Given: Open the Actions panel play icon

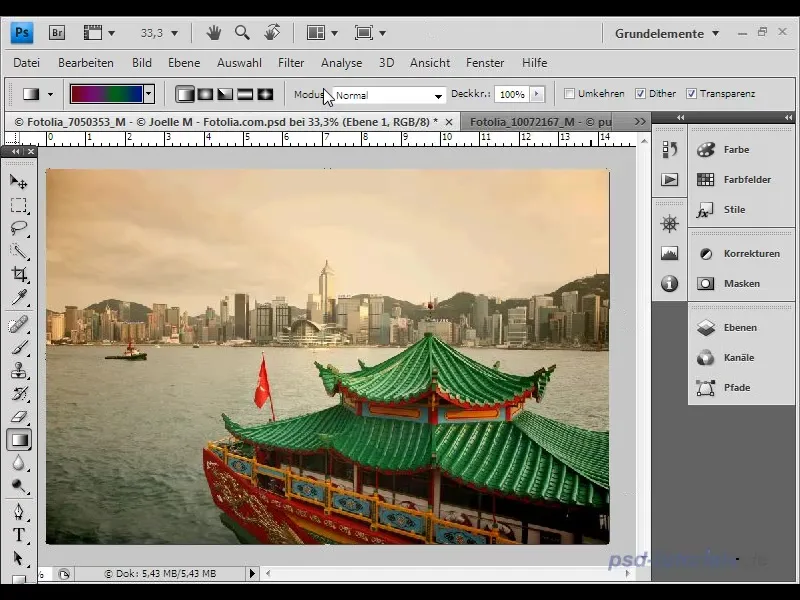Looking at the screenshot, I should pyautogui.click(x=669, y=180).
